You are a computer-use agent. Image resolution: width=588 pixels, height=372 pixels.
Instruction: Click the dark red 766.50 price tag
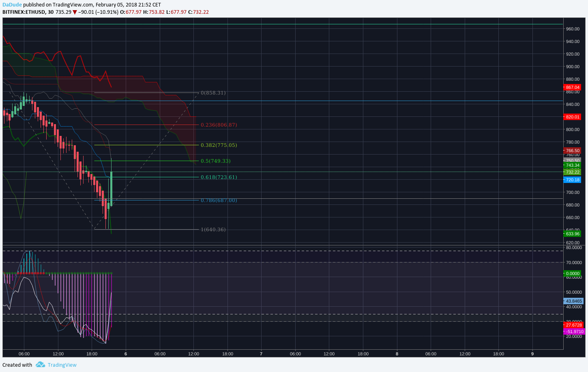pos(573,151)
